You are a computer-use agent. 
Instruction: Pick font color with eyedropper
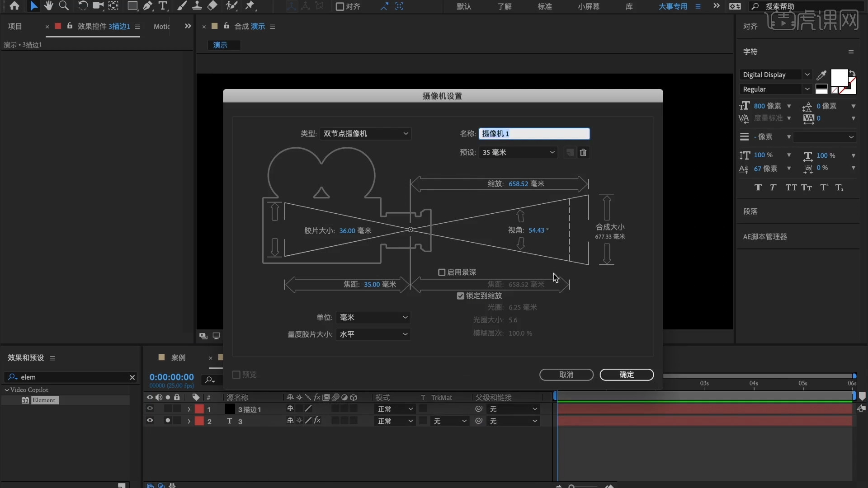(x=821, y=75)
